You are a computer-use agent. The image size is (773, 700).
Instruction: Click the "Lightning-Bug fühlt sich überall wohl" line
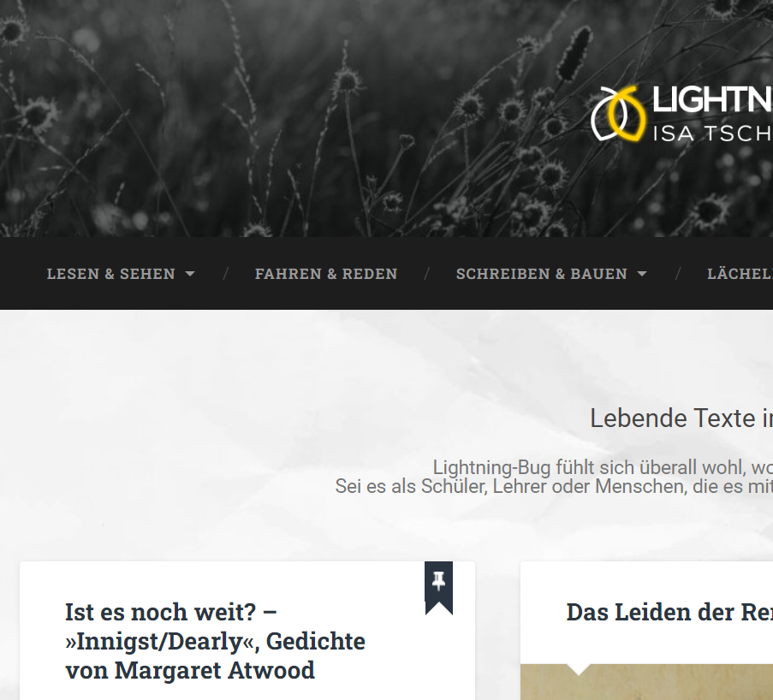coord(603,467)
